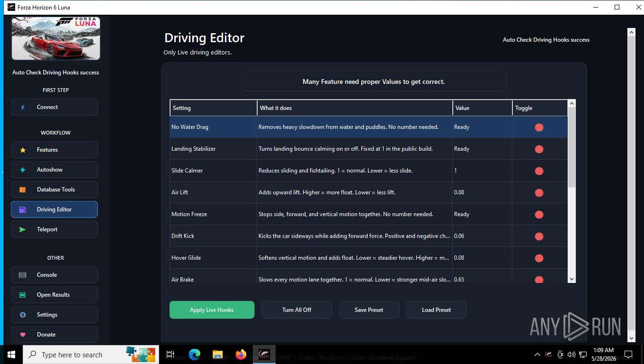Screen dimensions: 644x364
Task: Click the Air Lift value 0.08
Action: point(459,192)
